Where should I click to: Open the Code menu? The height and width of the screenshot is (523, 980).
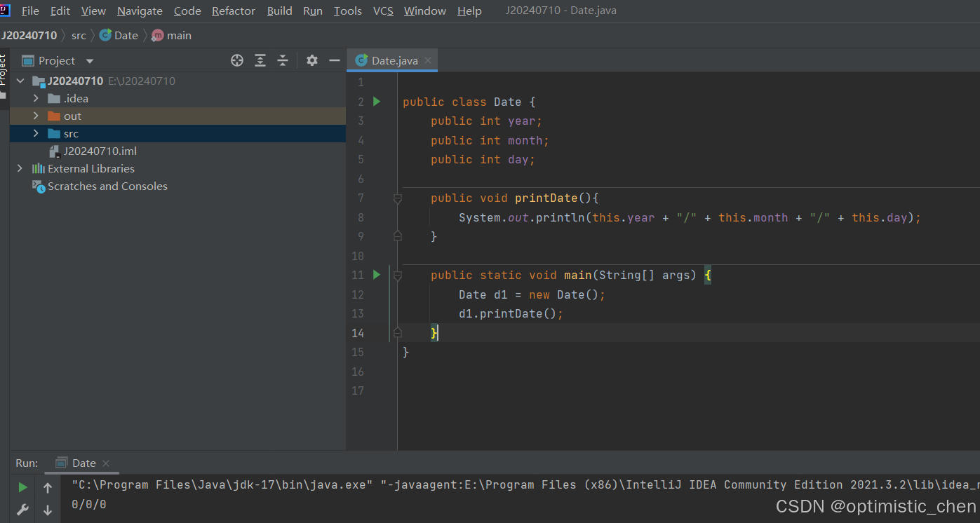pos(187,11)
